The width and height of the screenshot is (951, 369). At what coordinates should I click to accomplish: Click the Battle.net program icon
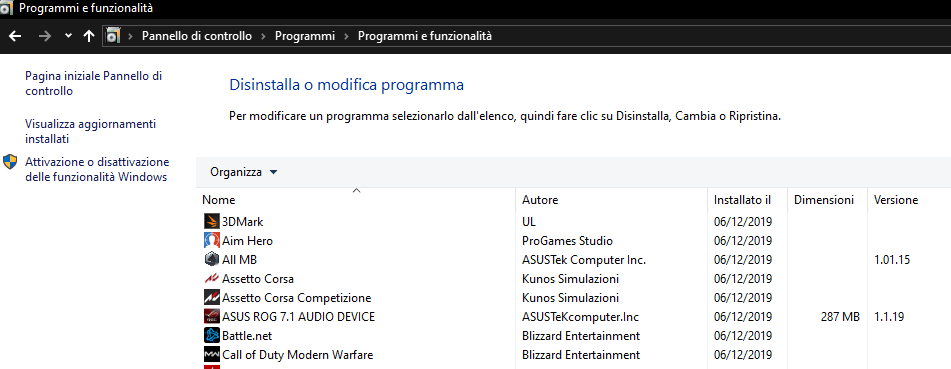click(211, 336)
